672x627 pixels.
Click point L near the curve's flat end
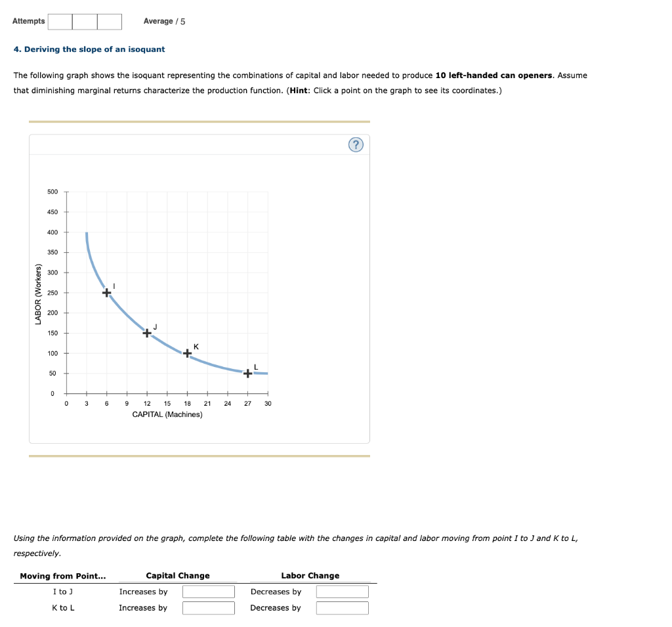pyautogui.click(x=247, y=374)
